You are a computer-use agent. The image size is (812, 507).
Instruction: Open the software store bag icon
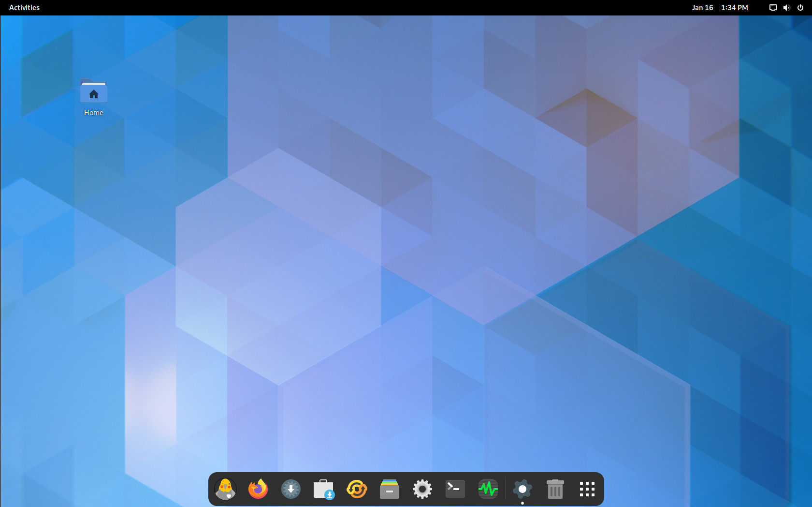click(x=324, y=489)
